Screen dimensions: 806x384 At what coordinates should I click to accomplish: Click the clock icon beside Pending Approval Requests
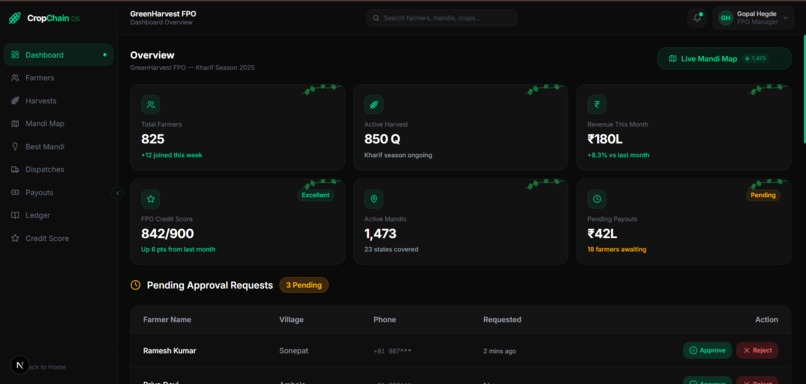click(x=135, y=285)
